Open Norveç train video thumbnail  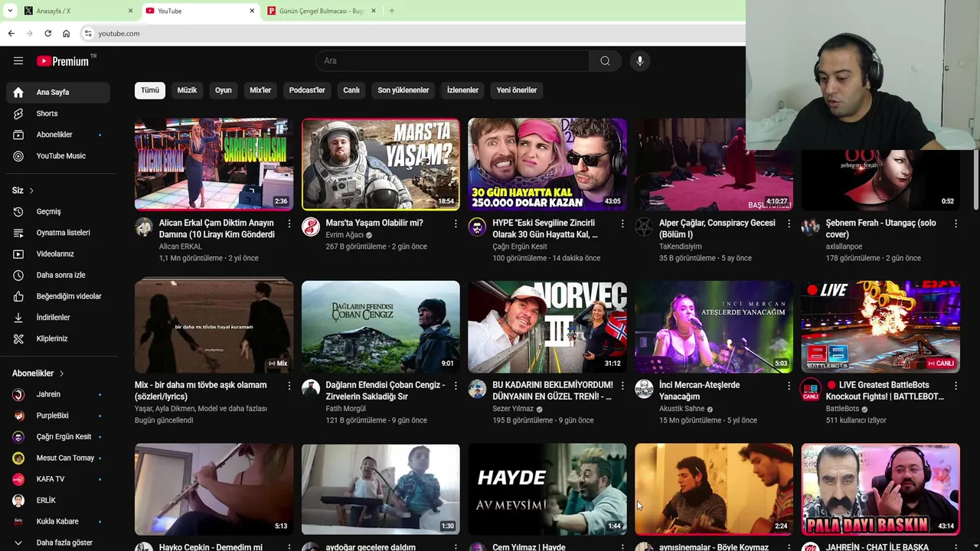(547, 327)
